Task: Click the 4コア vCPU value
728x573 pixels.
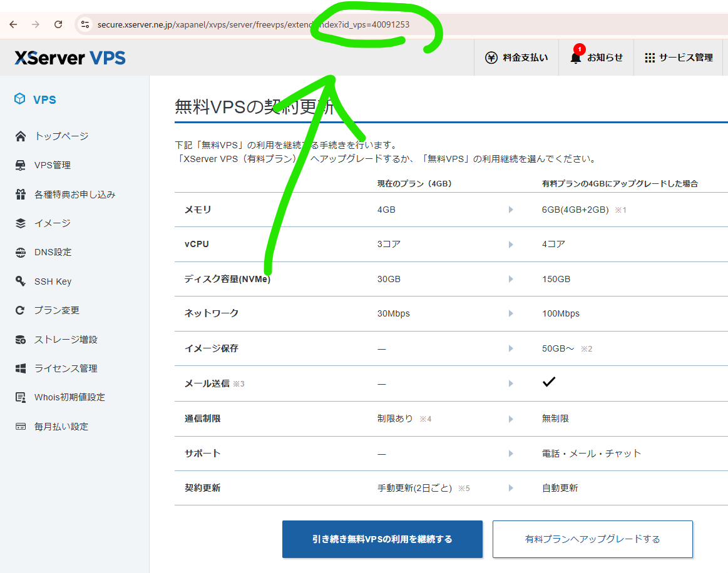Action: pos(553,244)
